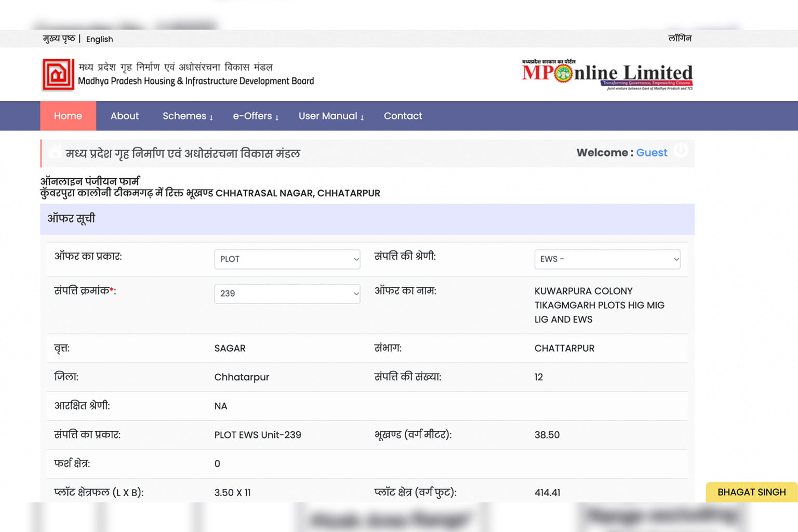Click the floor area value 0
The height and width of the screenshot is (532, 798).
(x=217, y=464)
